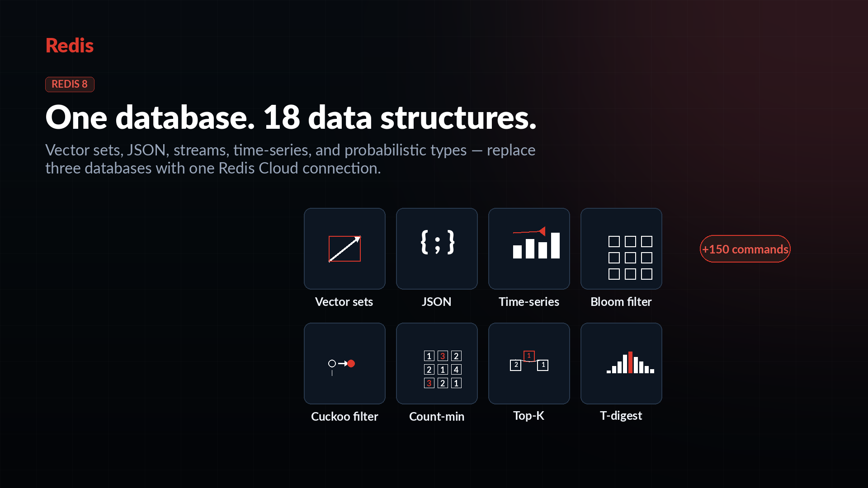Click the JSON label text

pos(436,302)
